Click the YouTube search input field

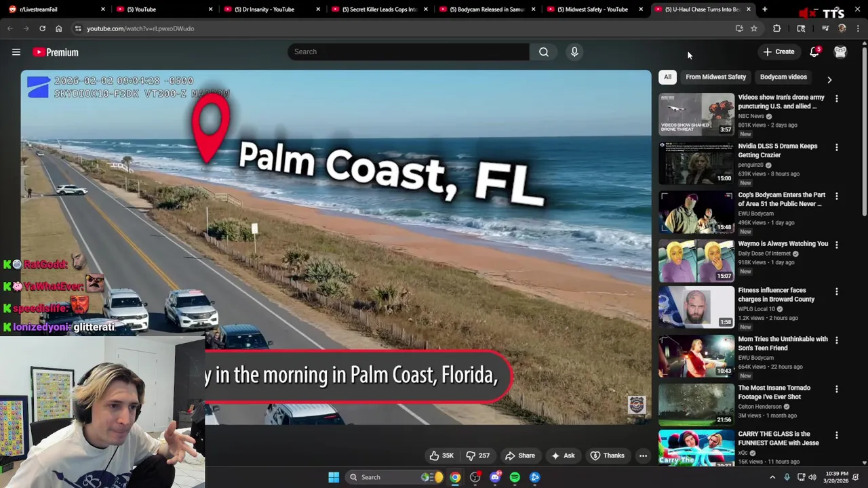408,52
